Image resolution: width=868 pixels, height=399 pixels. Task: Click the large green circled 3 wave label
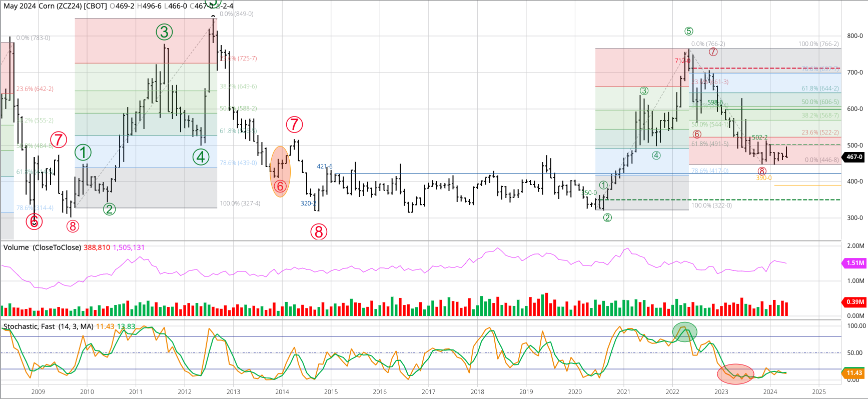pyautogui.click(x=164, y=32)
